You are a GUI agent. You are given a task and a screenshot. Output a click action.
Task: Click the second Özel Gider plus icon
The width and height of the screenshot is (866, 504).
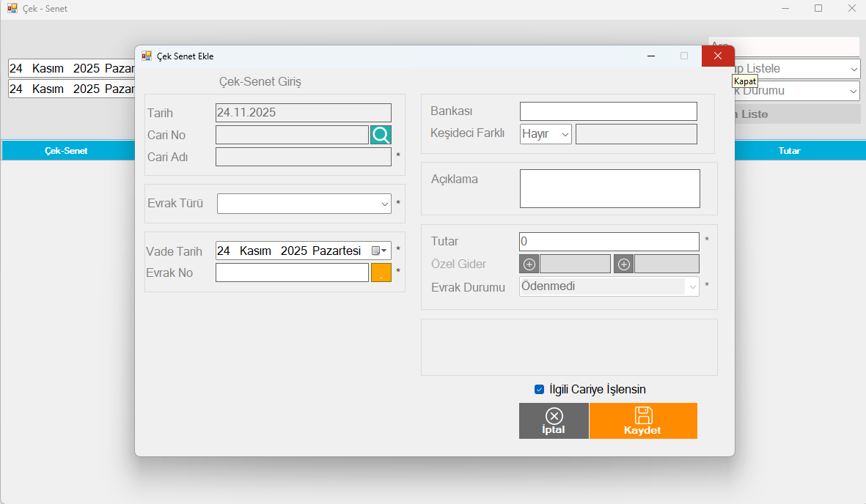624,264
